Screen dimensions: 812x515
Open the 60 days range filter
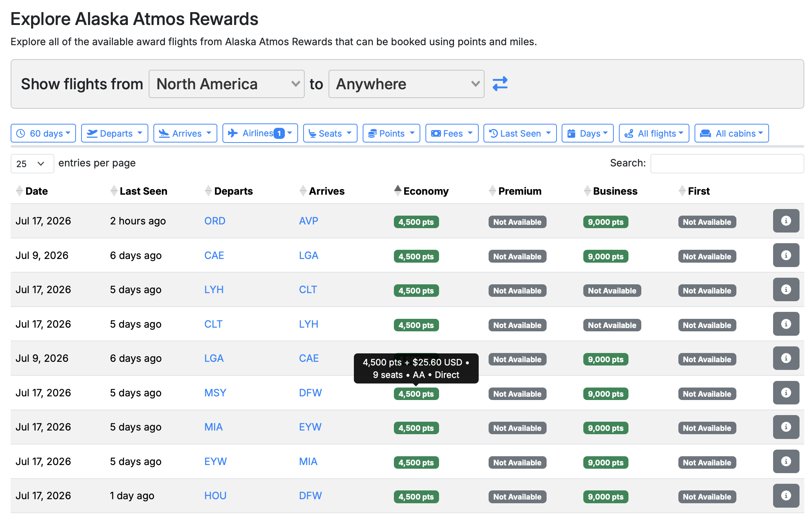click(43, 133)
